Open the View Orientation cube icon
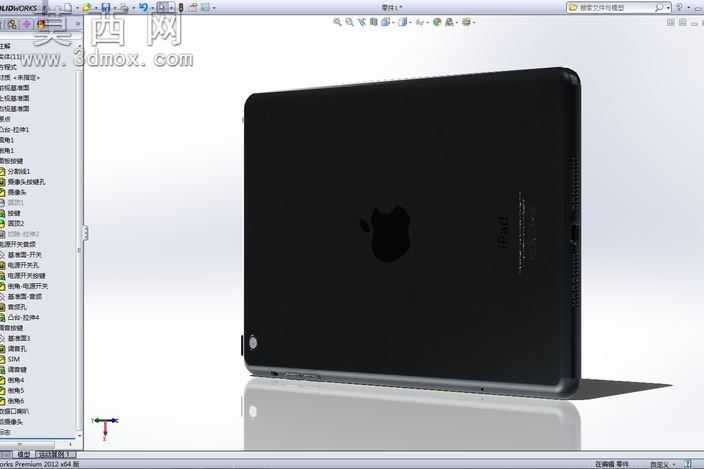Image resolution: width=704 pixels, height=469 pixels. click(x=386, y=22)
